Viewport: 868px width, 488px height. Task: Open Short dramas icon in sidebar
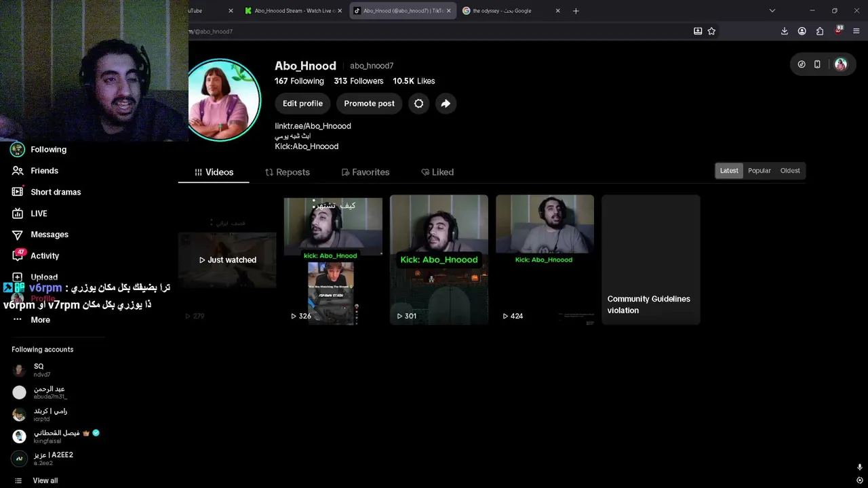18,192
